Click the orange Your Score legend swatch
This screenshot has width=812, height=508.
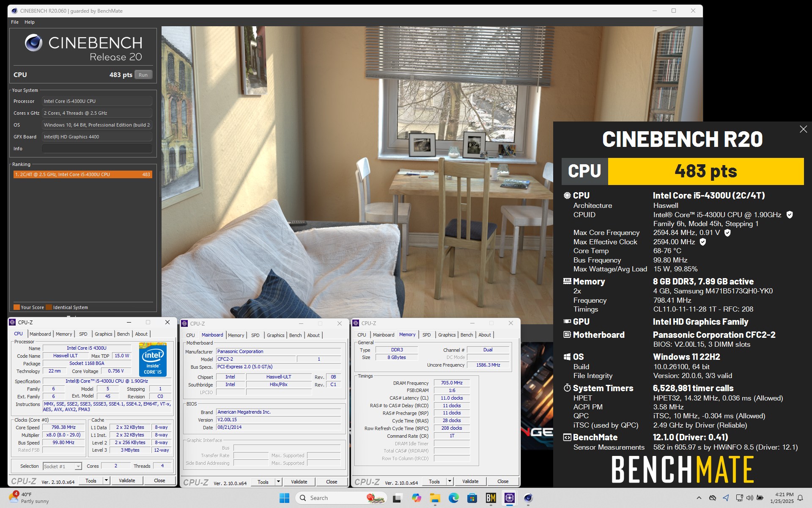click(x=16, y=307)
